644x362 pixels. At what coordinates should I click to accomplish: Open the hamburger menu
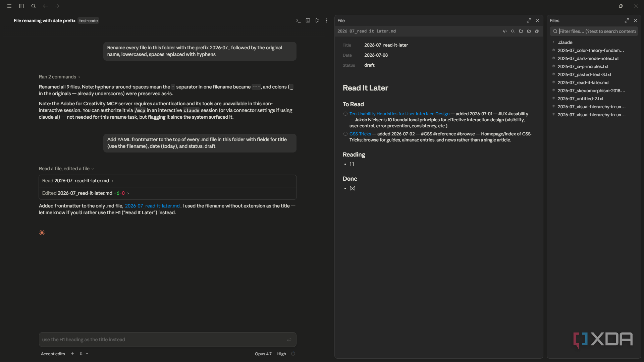[x=9, y=6]
